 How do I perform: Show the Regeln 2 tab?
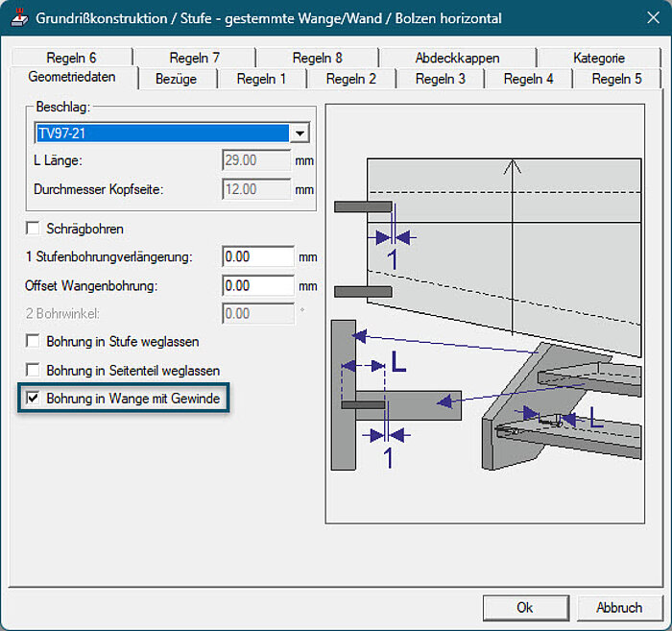point(351,79)
